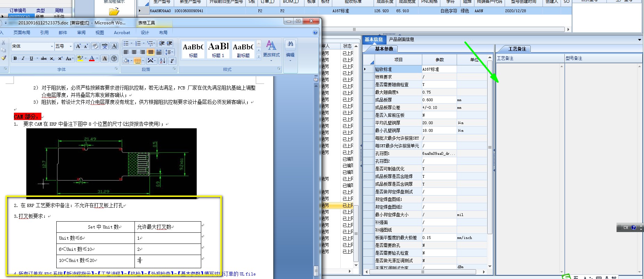Toggle subscript formatting

pos(52,58)
